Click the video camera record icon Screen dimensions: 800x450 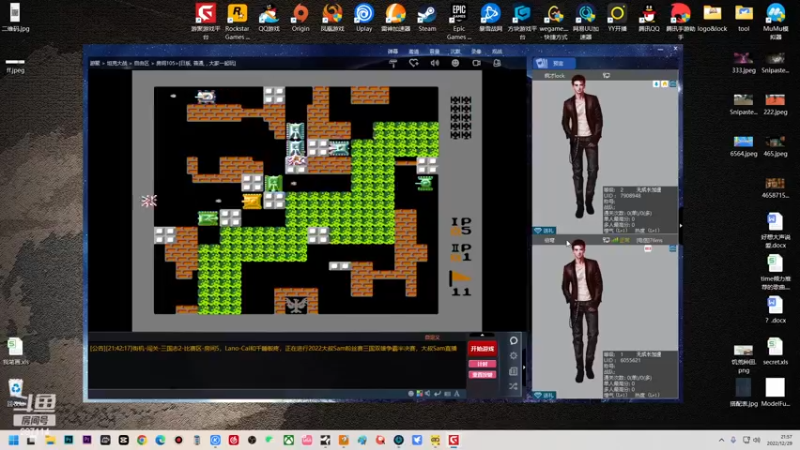476,63
